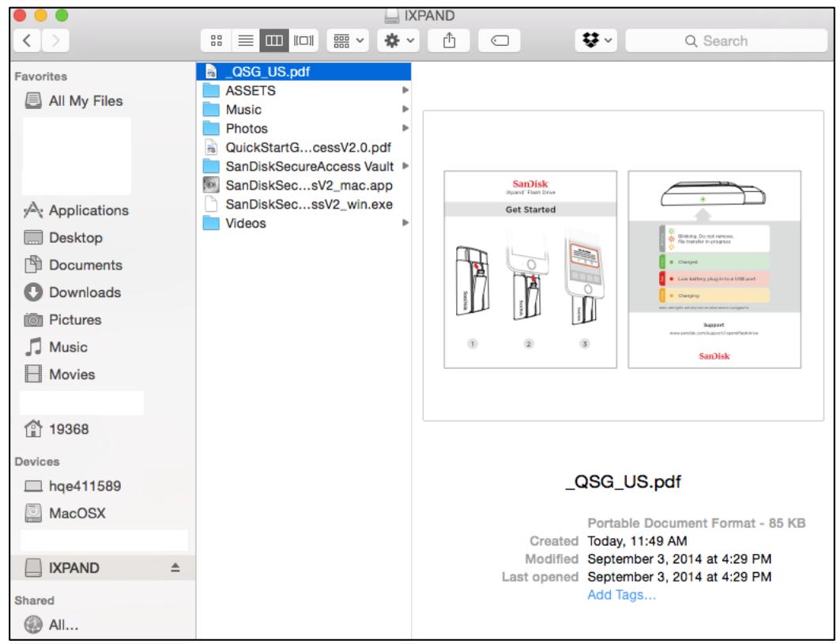
Task: Click into the Search field
Action: 726,40
